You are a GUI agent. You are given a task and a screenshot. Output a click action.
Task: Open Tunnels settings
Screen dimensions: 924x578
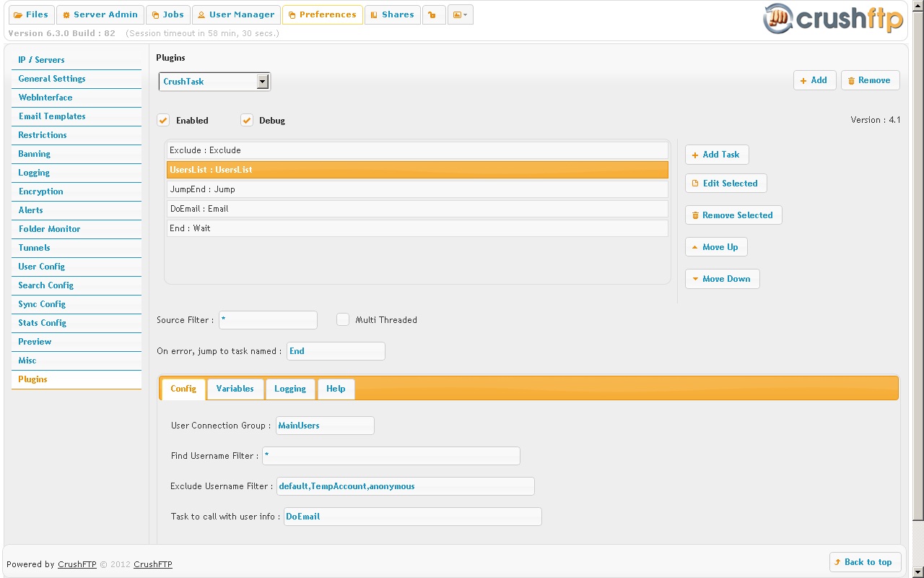click(77, 248)
